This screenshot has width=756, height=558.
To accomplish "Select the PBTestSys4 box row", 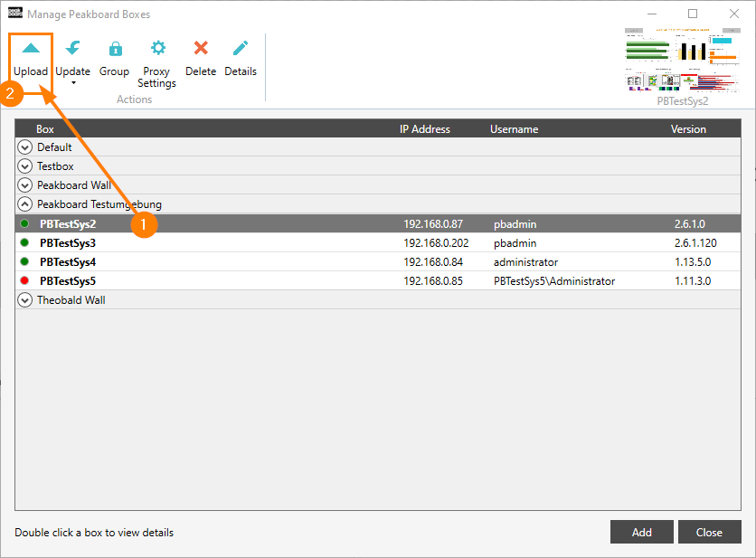I will pos(378,262).
